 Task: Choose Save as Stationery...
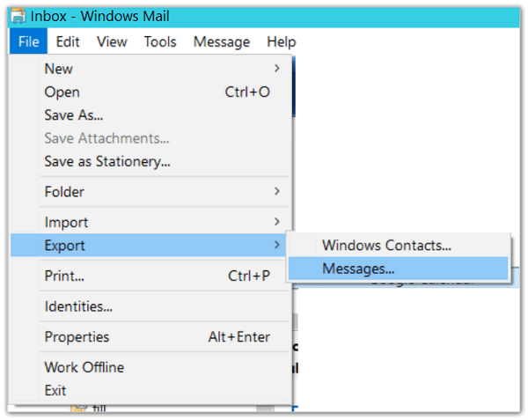click(150, 162)
